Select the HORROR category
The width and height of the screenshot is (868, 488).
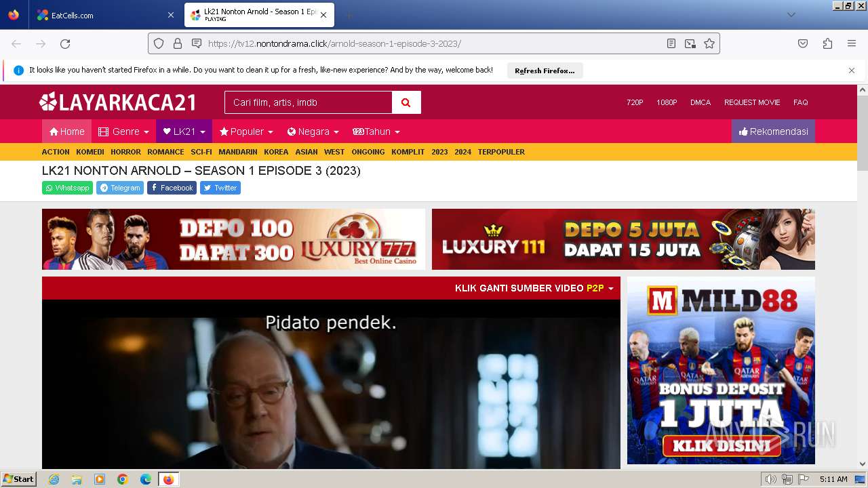[x=125, y=152]
